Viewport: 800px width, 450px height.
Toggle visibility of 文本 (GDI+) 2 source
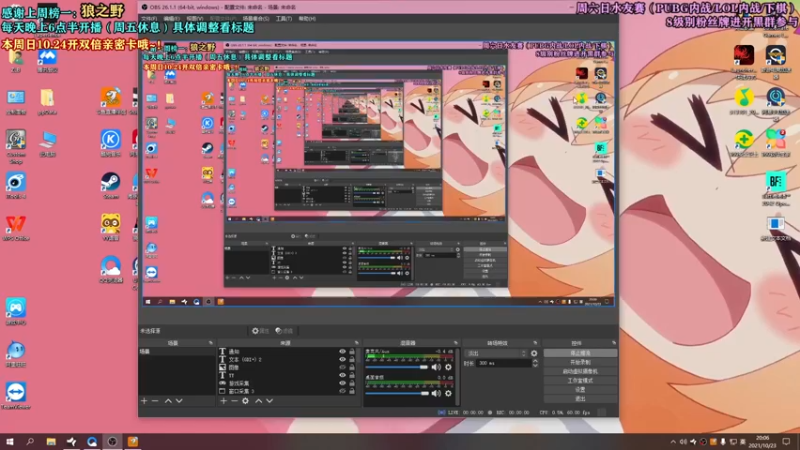[342, 359]
